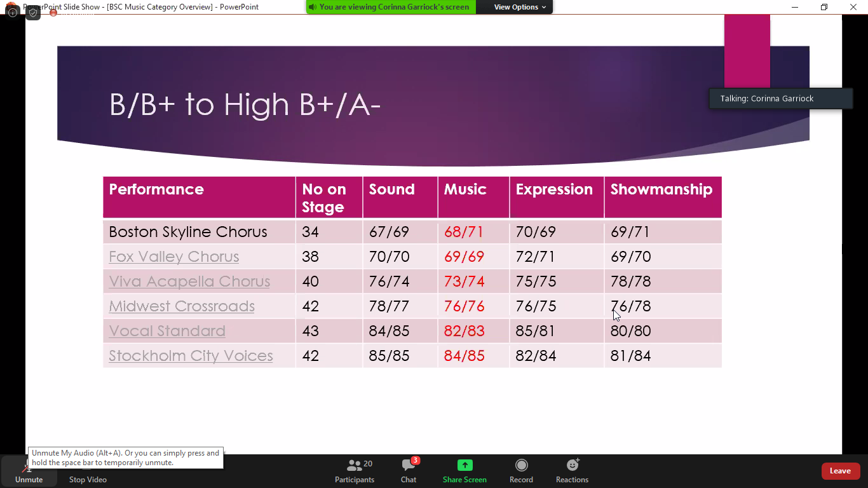Open the Vocal Standard link

[x=167, y=331]
